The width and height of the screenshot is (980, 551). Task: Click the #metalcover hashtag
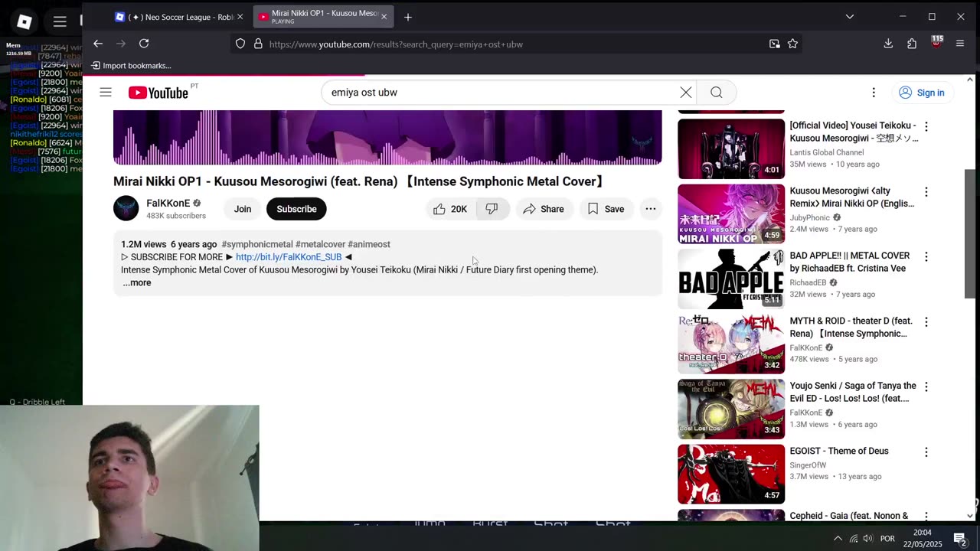click(320, 244)
